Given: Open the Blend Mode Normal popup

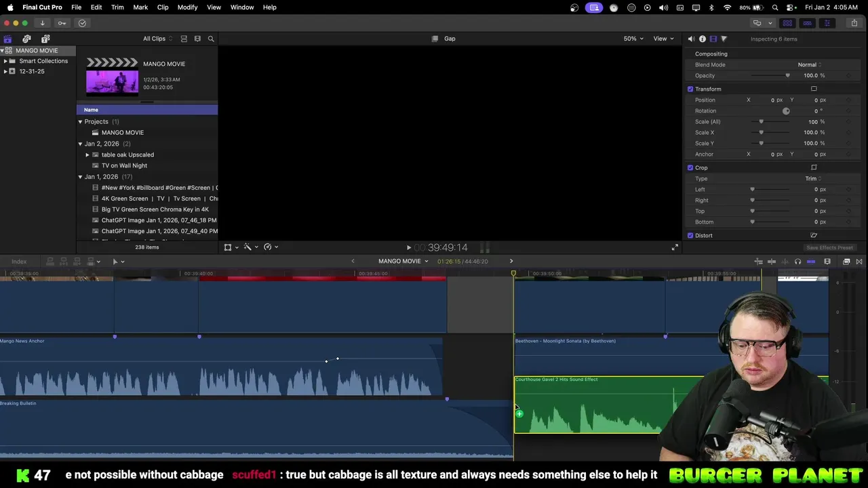Looking at the screenshot, I should (809, 64).
